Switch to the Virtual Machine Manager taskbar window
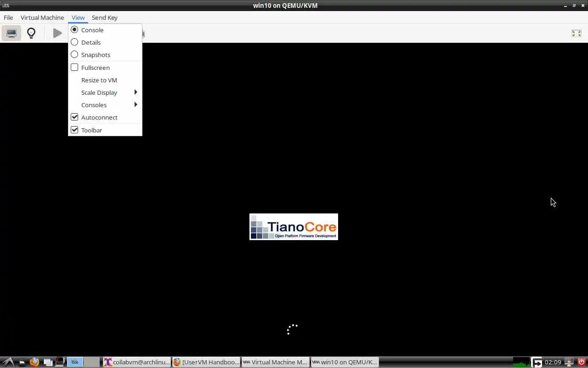 [275, 362]
